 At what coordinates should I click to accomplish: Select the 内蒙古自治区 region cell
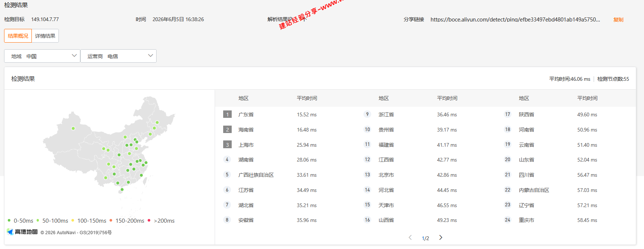click(x=534, y=190)
